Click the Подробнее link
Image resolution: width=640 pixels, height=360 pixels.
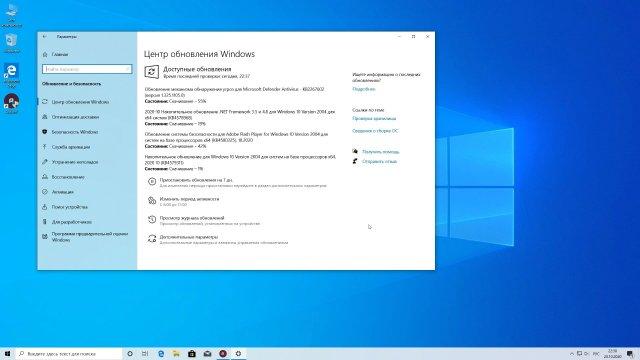coord(364,89)
